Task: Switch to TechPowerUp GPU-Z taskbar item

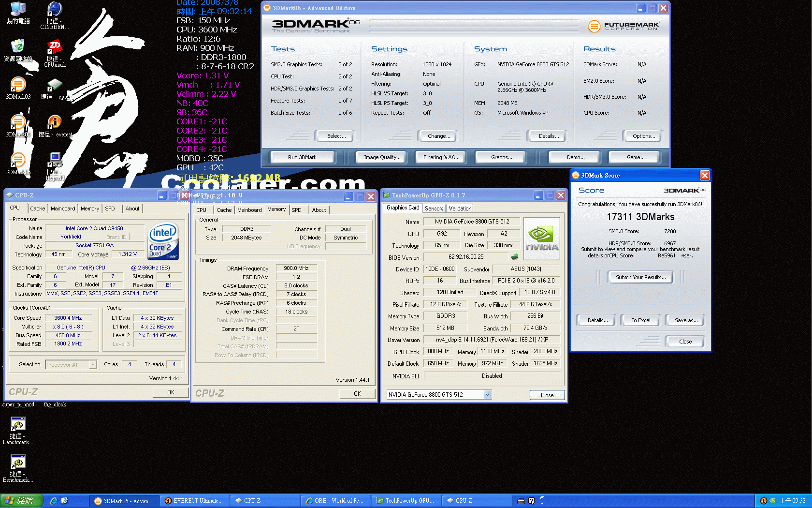Action: click(407, 501)
